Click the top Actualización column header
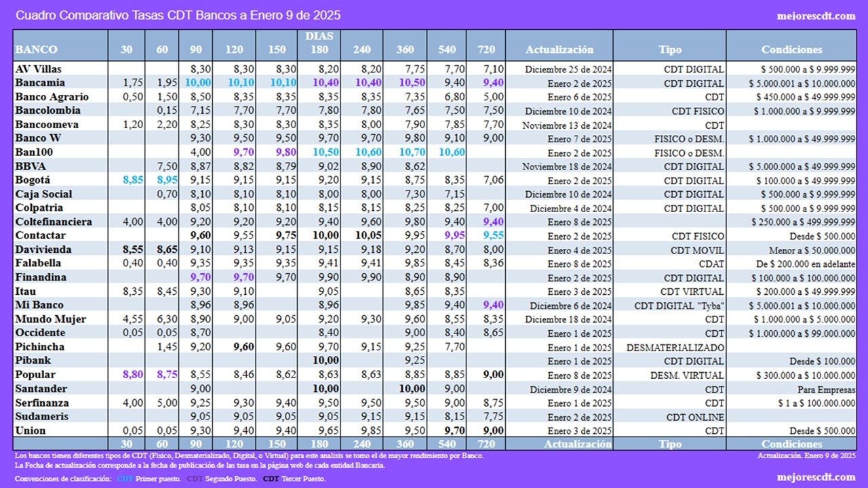This screenshot has width=868, height=488. click(x=559, y=49)
